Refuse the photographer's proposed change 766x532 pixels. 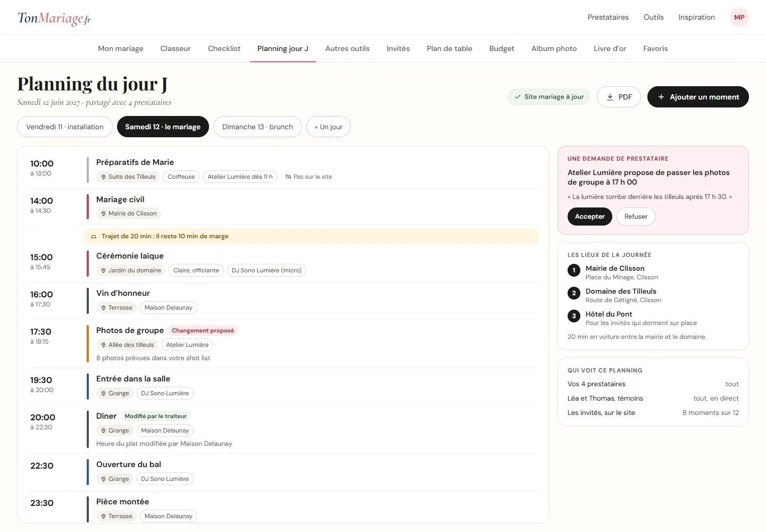click(x=636, y=217)
